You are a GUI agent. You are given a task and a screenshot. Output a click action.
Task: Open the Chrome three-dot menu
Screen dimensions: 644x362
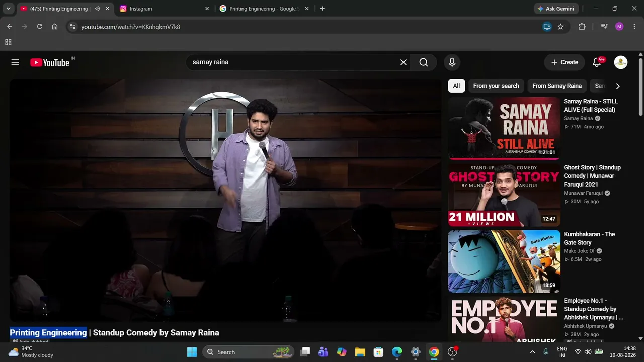(634, 27)
